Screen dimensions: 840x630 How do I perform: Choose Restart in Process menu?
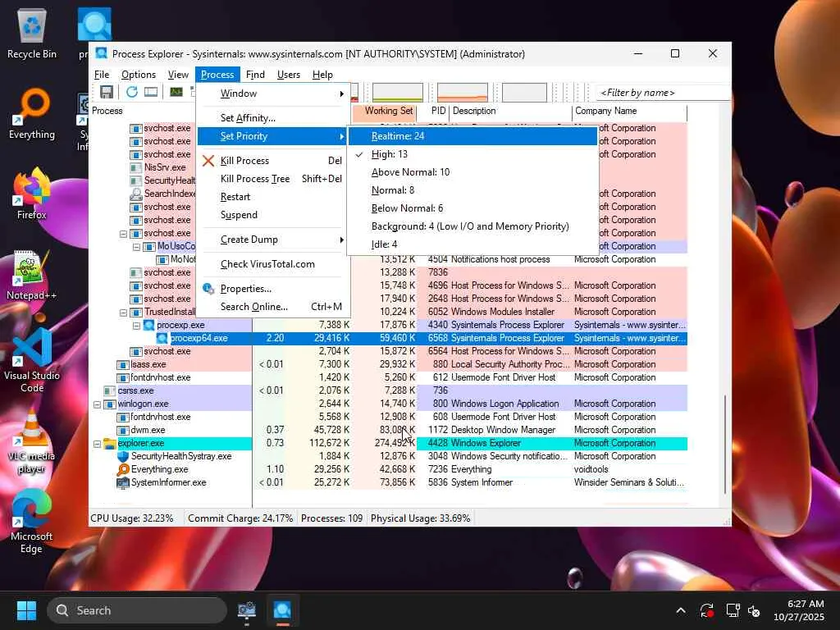tap(273, 197)
